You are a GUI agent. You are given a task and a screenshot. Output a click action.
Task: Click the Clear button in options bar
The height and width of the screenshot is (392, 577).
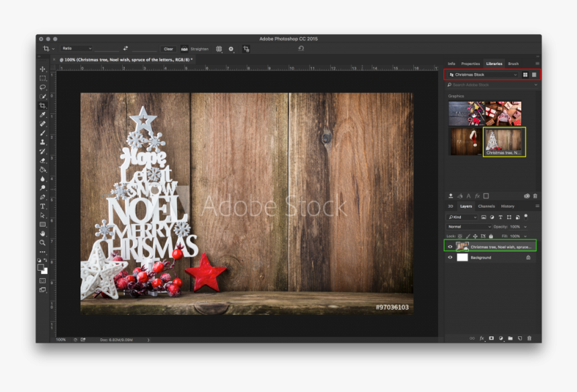click(168, 48)
